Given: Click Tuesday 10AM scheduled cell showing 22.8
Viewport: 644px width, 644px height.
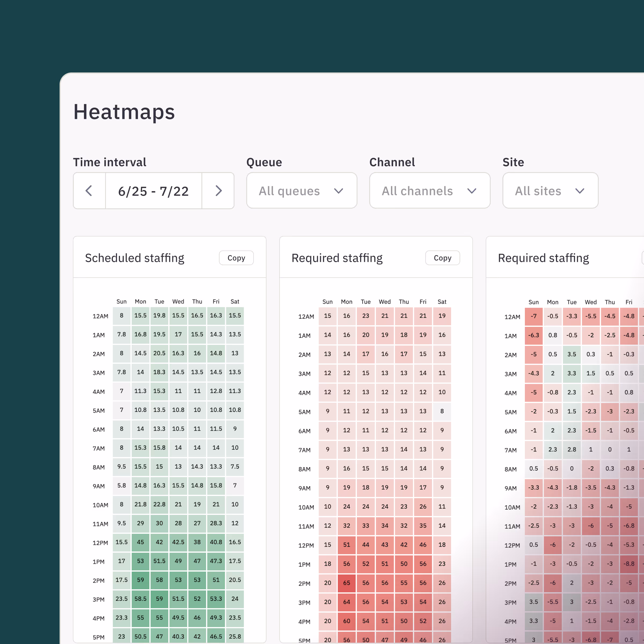Looking at the screenshot, I should tap(159, 504).
